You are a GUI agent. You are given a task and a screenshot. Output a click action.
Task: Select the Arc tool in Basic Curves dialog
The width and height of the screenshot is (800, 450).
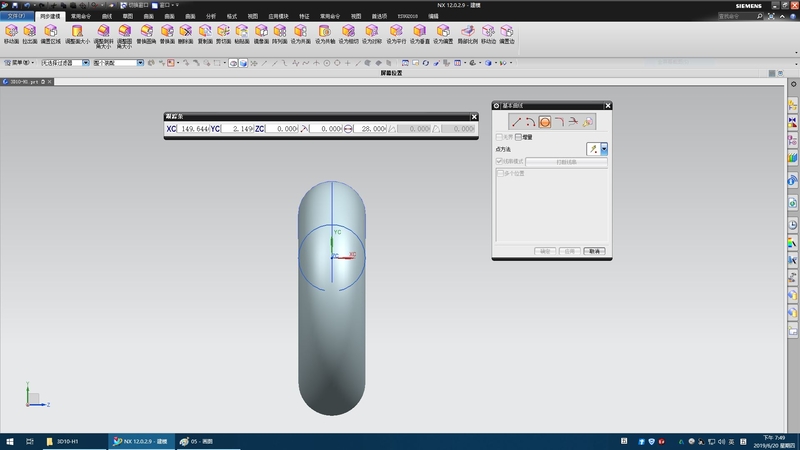pos(531,122)
